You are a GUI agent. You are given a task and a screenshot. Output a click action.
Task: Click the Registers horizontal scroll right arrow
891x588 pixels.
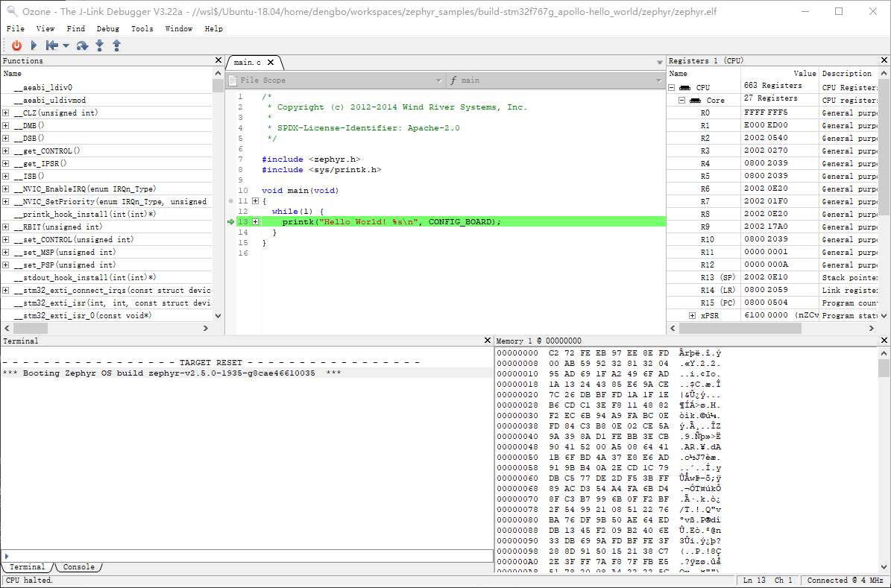(x=871, y=329)
